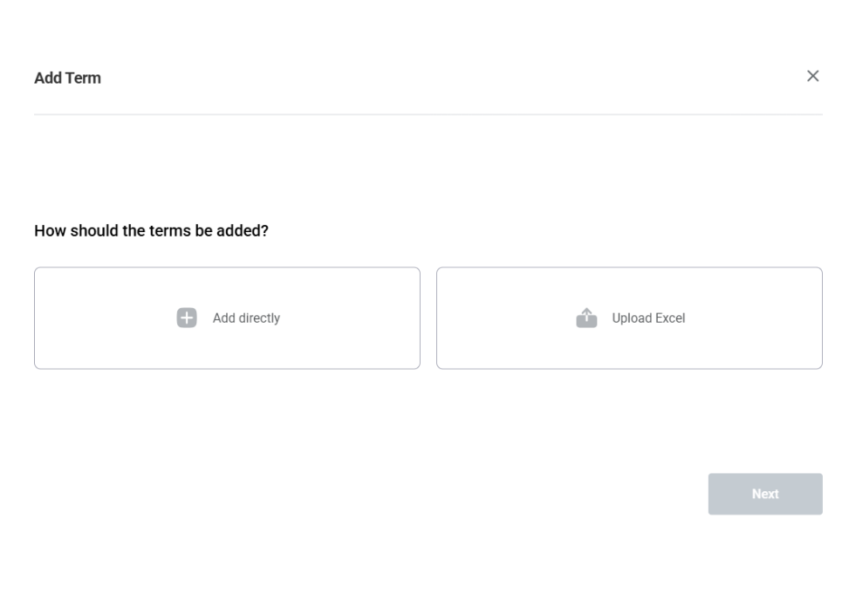Close the Add Term dialog with X
Screen dimensions: 849x616
[812, 77]
